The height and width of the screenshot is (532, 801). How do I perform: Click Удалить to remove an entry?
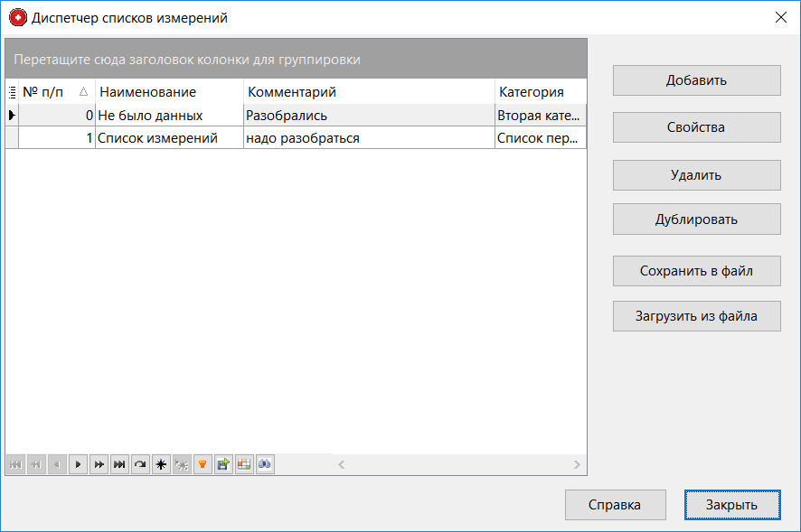(696, 174)
